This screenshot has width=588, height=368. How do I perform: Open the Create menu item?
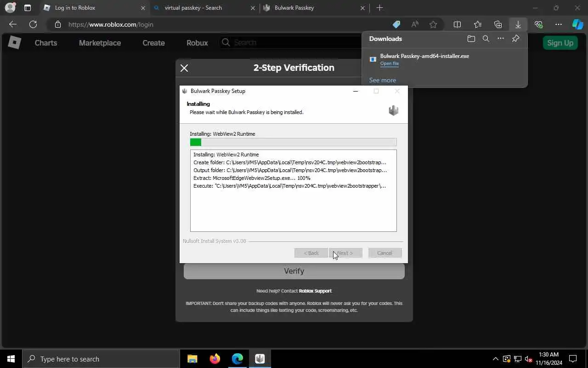coord(153,43)
